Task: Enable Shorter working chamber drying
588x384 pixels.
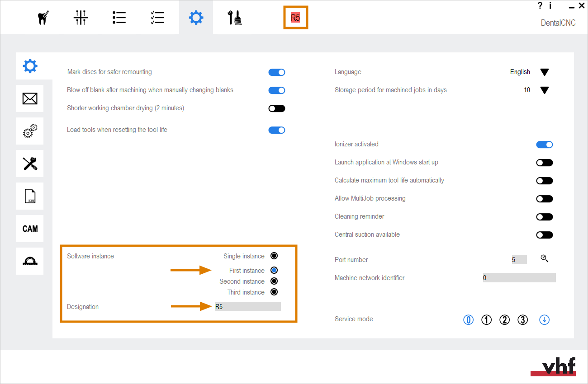Action: (277, 108)
